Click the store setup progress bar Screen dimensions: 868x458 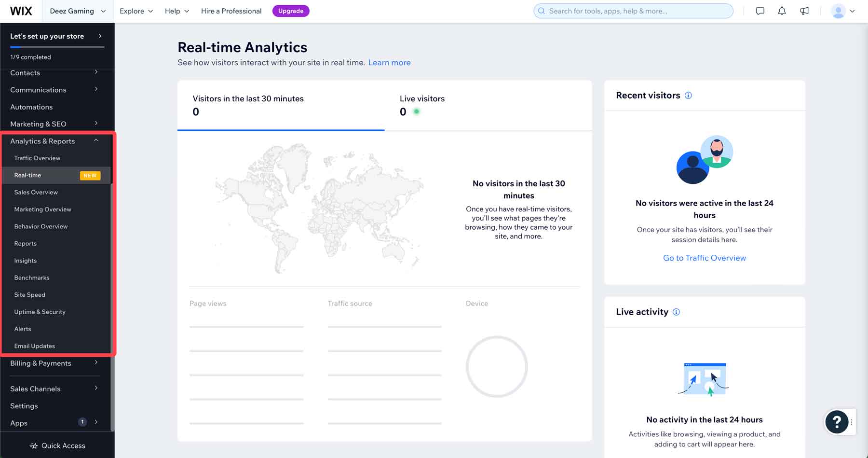pos(56,47)
